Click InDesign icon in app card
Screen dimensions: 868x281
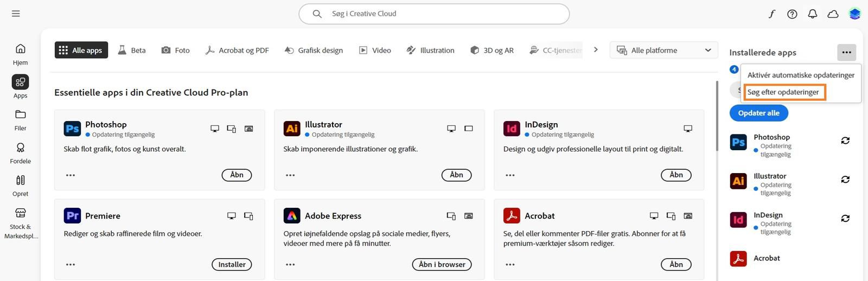tap(512, 129)
